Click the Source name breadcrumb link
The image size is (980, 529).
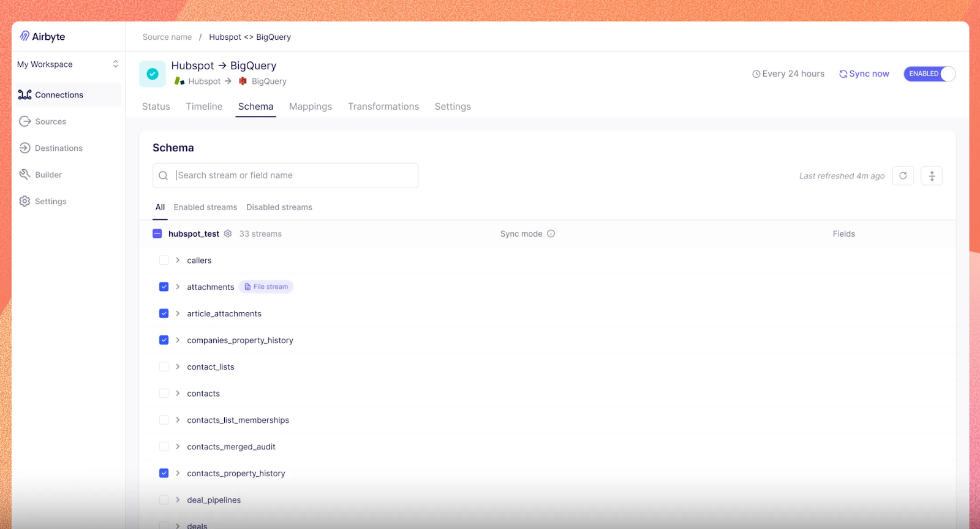pyautogui.click(x=167, y=37)
